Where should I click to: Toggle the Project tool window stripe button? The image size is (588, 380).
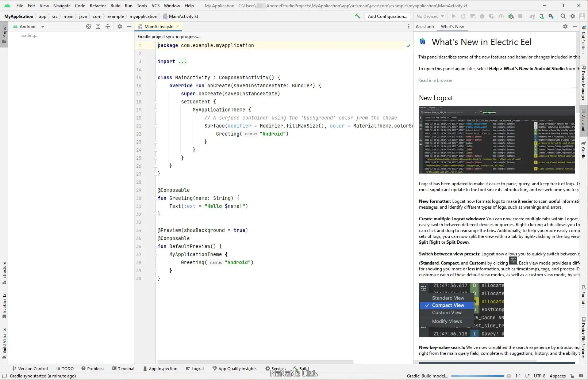point(4,34)
